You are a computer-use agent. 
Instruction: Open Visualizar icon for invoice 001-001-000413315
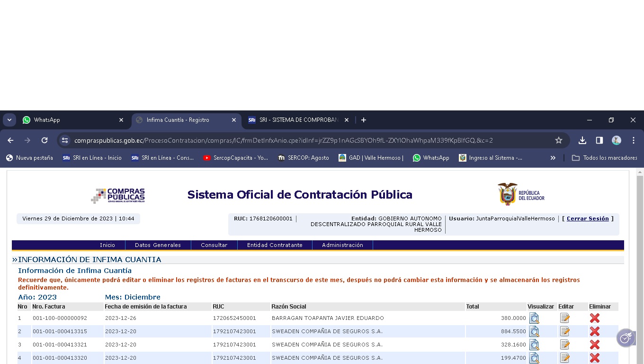[534, 331]
